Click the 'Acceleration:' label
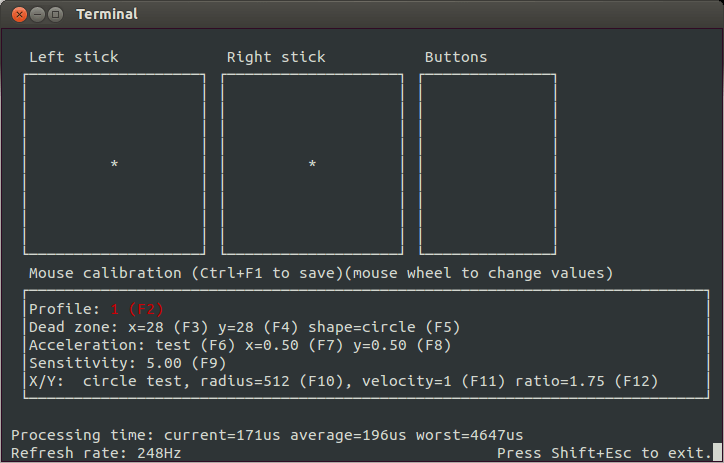This screenshot has width=724, height=463. 87,345
